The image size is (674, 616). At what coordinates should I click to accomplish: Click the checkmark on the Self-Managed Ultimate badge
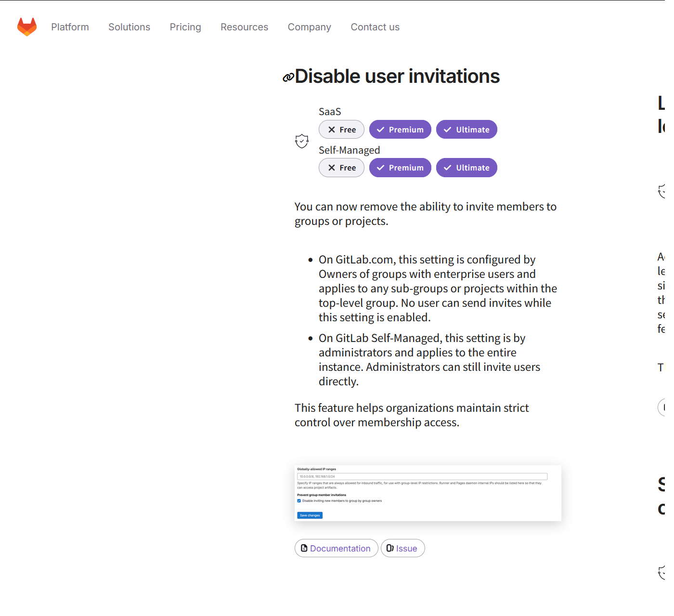448,168
